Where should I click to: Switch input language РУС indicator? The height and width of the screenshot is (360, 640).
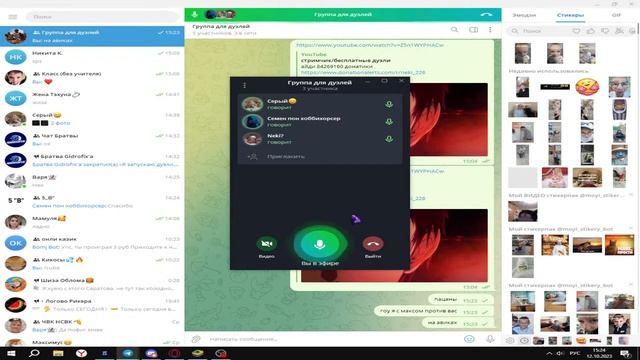575,353
